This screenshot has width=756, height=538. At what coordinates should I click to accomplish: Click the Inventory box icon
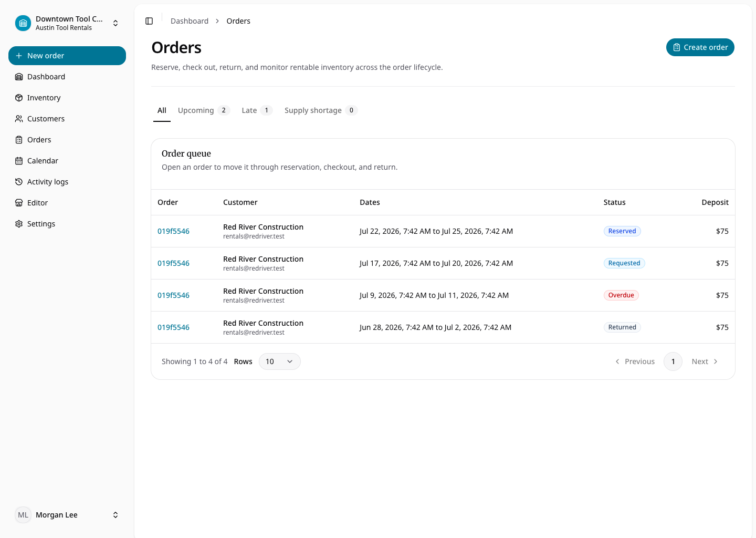point(19,98)
